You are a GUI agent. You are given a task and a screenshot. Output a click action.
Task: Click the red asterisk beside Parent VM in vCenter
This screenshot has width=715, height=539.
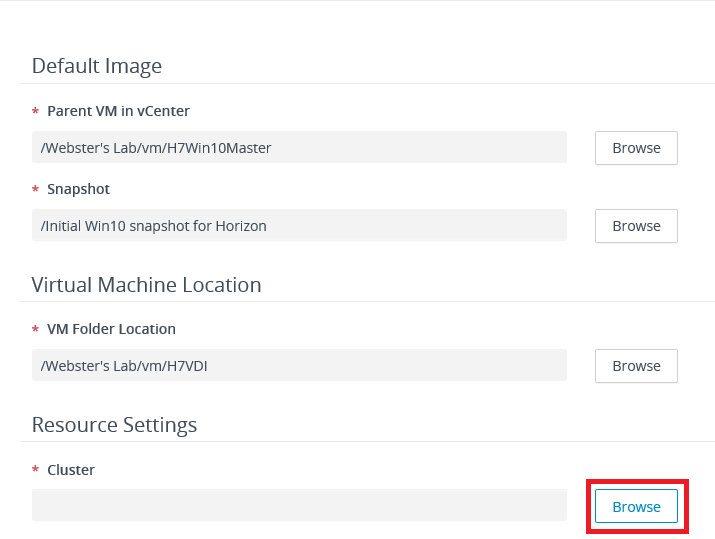[36, 112]
